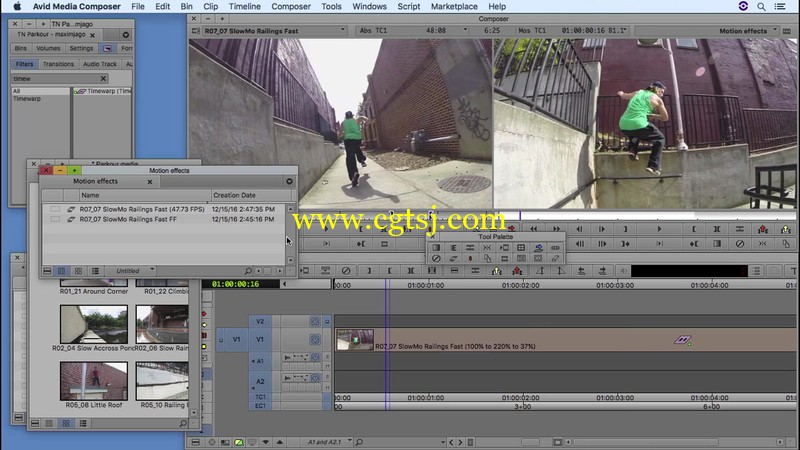This screenshot has width=800, height=450.
Task: Click the Name column header in Motion effects bin
Action: click(145, 195)
